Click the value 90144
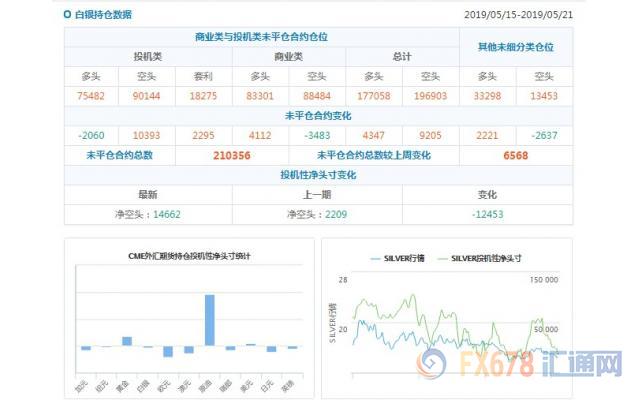Screen dimensions: 640x400 point(147,96)
